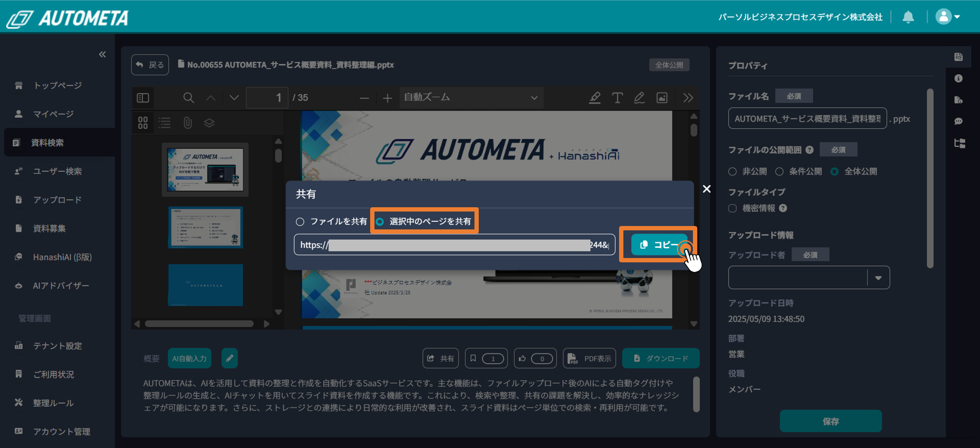Click the search magnifier in the viewer toolbar
The width and height of the screenshot is (980, 448).
pyautogui.click(x=188, y=98)
